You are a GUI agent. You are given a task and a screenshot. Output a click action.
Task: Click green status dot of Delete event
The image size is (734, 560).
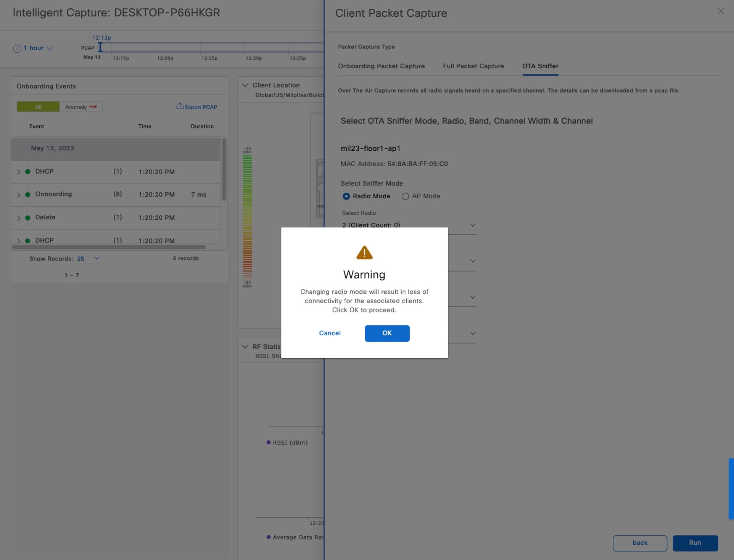tap(28, 218)
